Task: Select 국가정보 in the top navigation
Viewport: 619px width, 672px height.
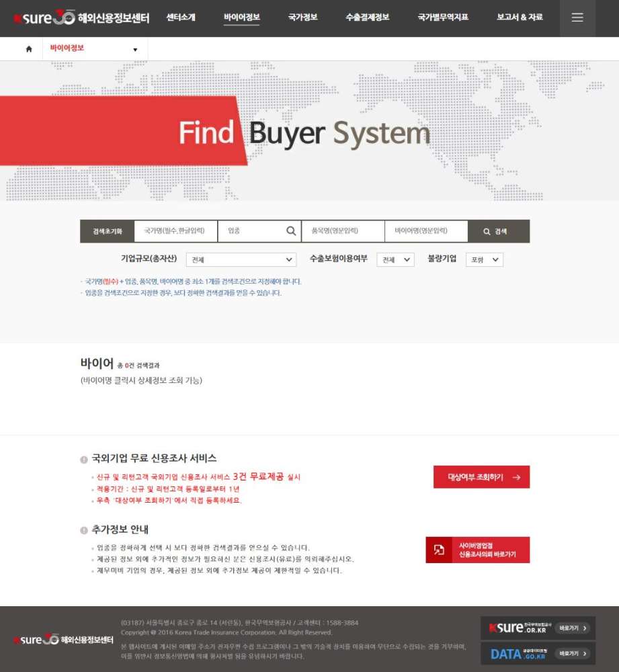Action: (304, 18)
